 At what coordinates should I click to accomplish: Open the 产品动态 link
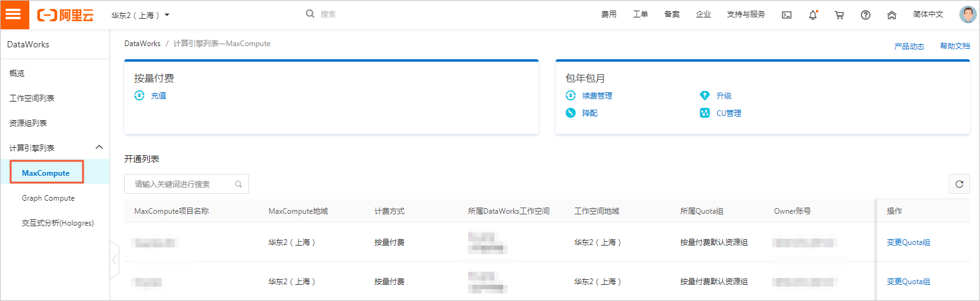[909, 46]
